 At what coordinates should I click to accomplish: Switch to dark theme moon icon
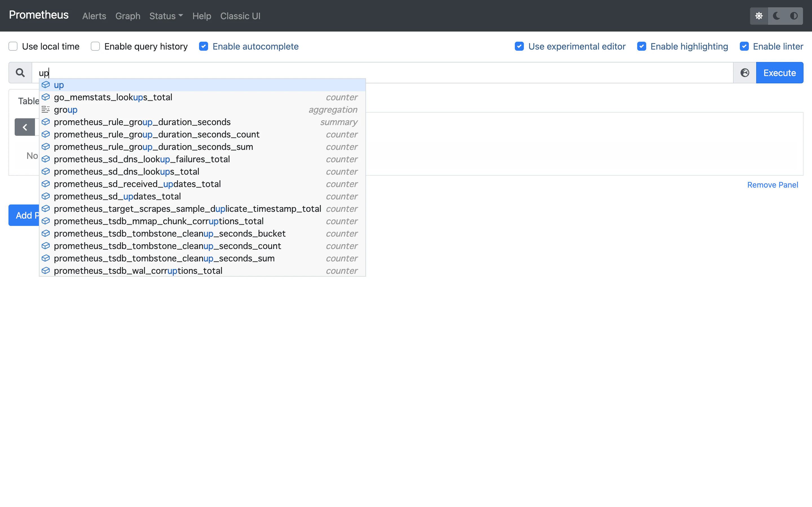pos(776,16)
